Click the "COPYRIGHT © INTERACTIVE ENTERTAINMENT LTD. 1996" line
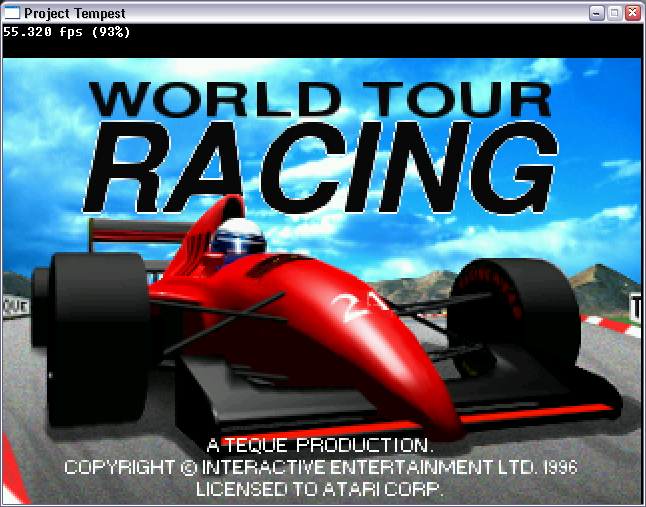 coord(321,467)
